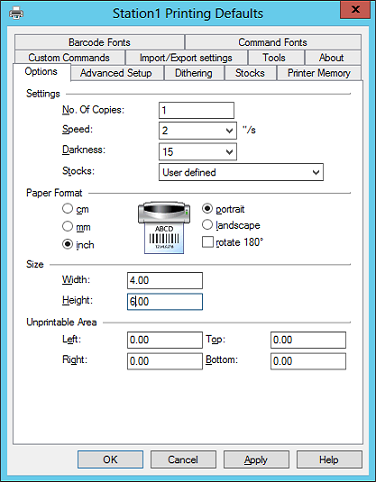
Task: Click the "Darkness:" label
Action: (x=84, y=150)
